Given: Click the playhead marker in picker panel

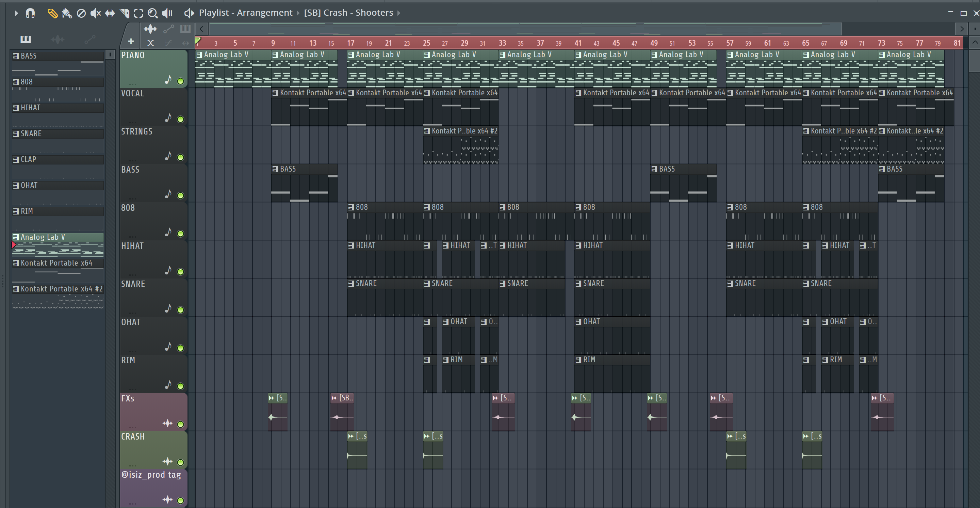Looking at the screenshot, I should tap(14, 245).
